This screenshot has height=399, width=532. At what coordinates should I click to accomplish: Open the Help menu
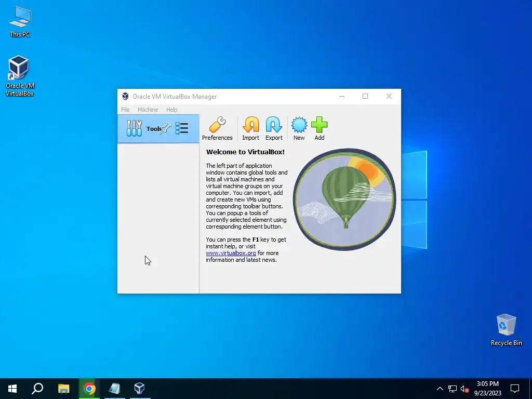[x=171, y=110]
